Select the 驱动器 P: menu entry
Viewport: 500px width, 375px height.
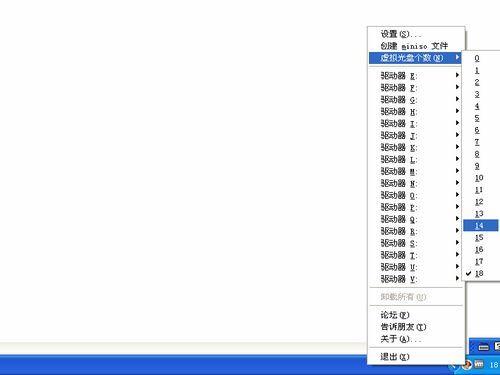416,207
